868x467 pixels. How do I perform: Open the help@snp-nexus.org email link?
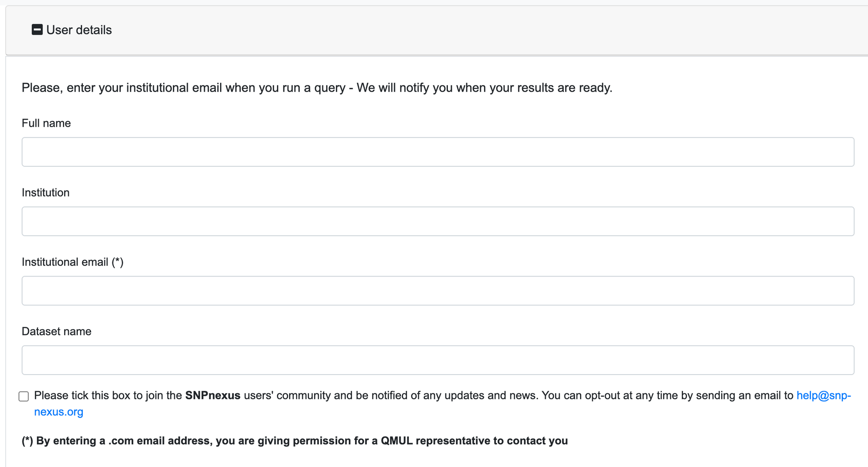[x=823, y=395]
